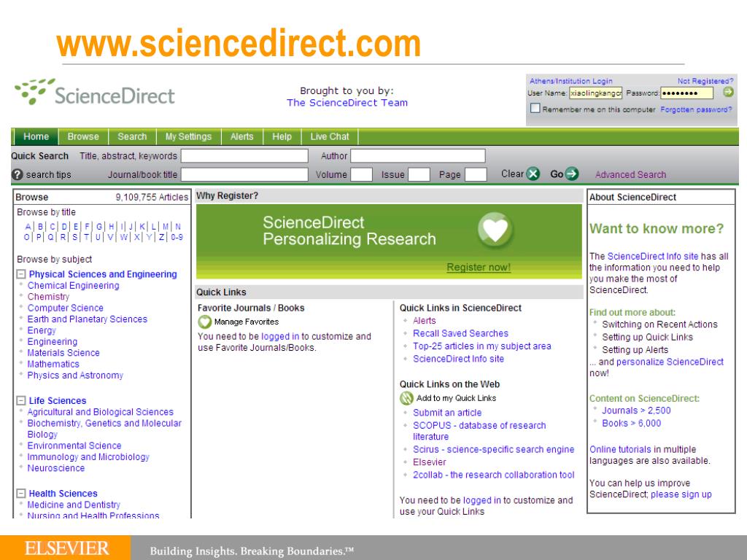
Task: Browse titles starting with 0-9
Action: click(177, 237)
